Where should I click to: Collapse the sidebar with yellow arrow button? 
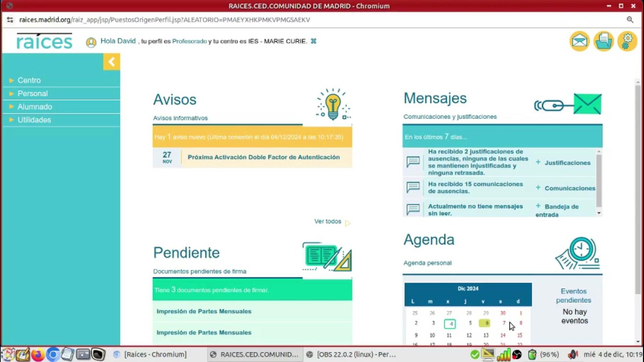[111, 62]
